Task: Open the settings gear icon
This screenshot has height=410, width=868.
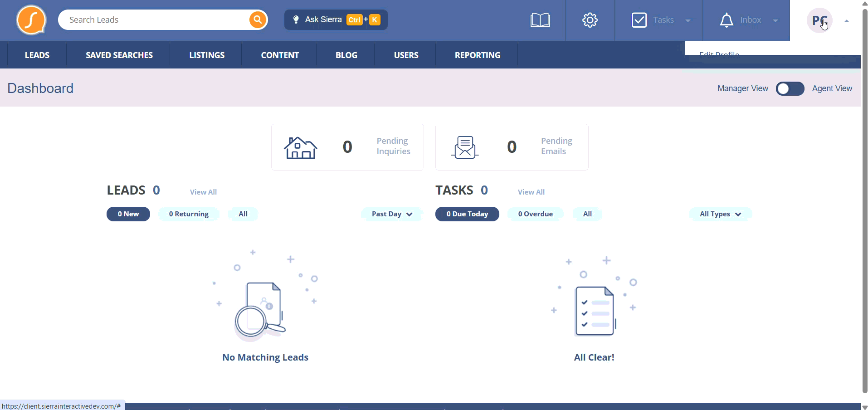Action: [590, 20]
